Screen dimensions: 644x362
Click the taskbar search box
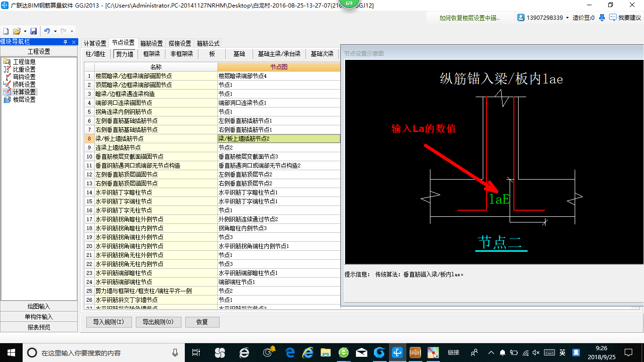[x=104, y=352]
